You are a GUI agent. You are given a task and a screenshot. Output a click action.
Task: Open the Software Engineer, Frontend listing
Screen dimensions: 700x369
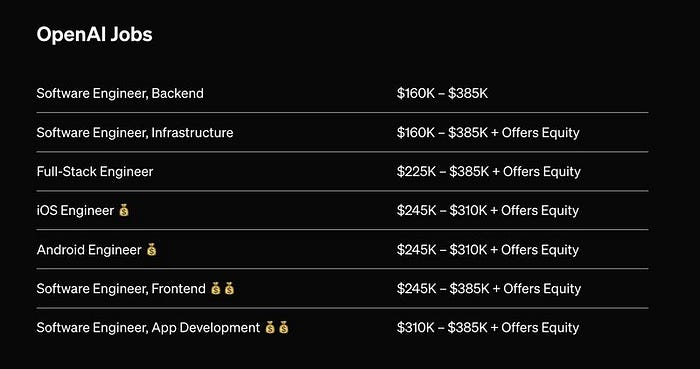(x=121, y=289)
